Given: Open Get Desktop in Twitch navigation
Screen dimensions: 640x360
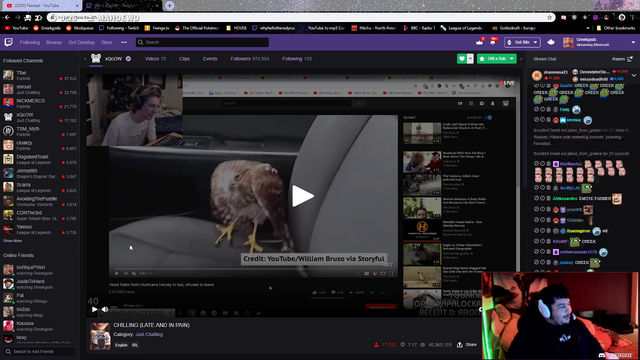Looking at the screenshot, I should click(81, 42).
